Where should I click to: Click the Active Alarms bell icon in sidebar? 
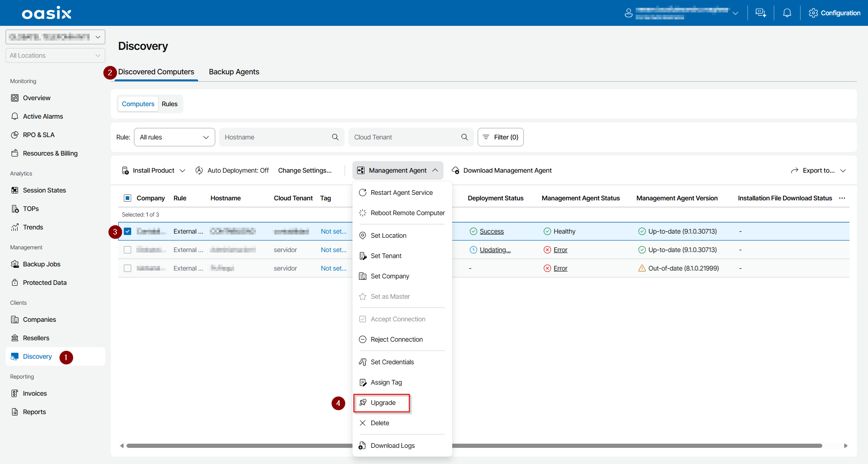[15, 116]
